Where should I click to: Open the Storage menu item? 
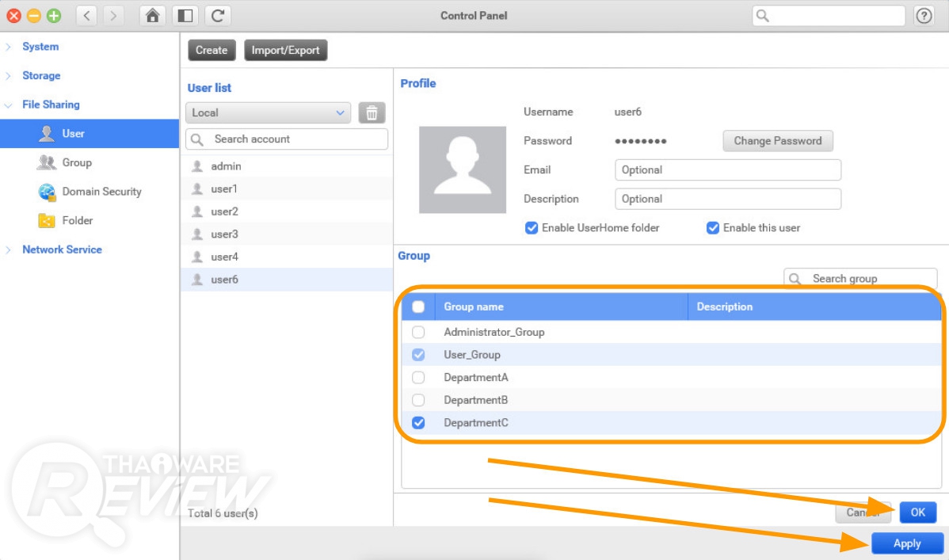[41, 76]
